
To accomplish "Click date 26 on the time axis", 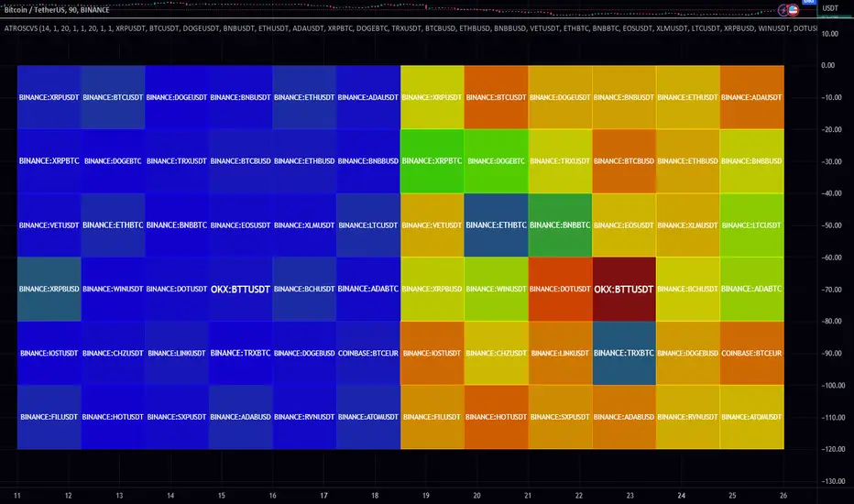I will [783, 495].
